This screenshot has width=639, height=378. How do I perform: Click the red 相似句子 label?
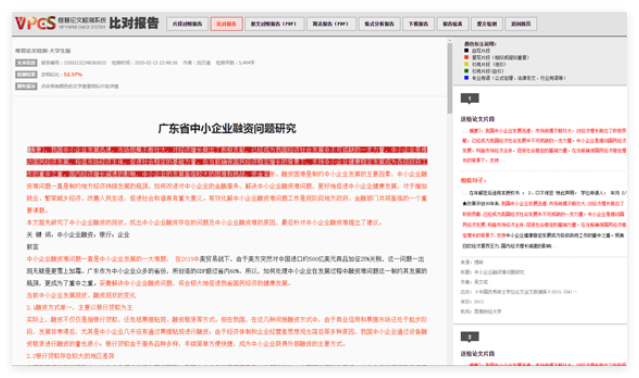pos(473,180)
